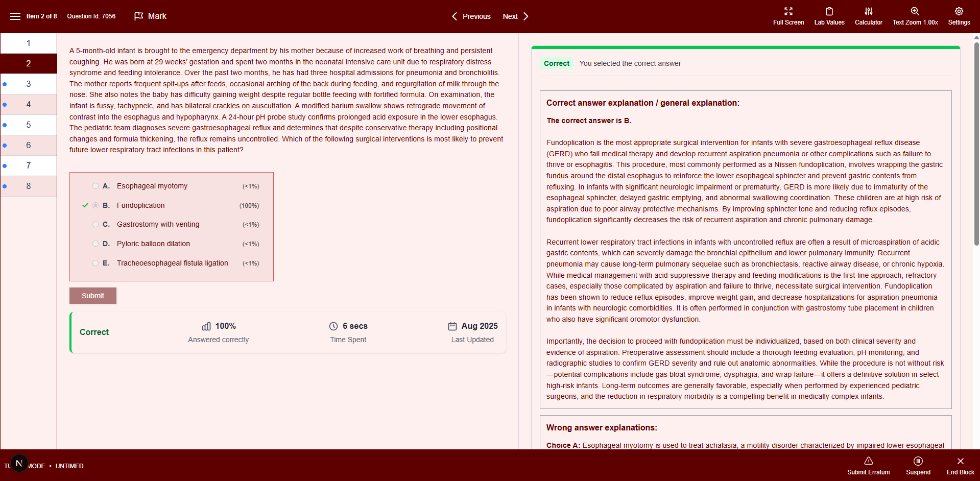980x481 pixels.
Task: Mark this question with the flag icon
Action: tap(150, 16)
